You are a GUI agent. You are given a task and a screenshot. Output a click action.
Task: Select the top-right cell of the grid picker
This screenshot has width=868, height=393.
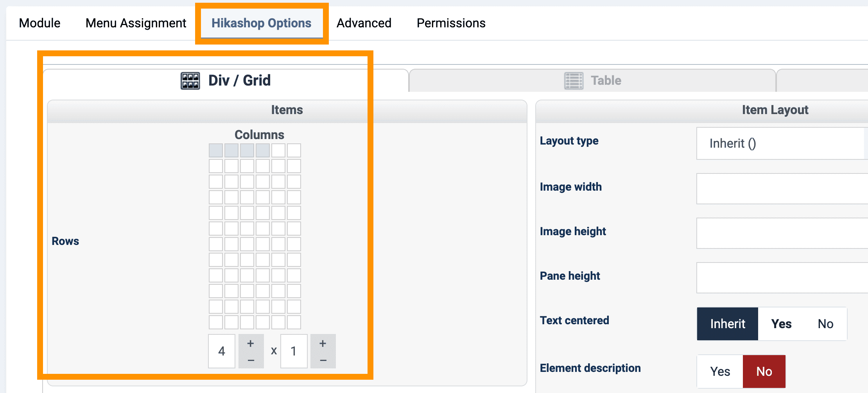point(294,150)
